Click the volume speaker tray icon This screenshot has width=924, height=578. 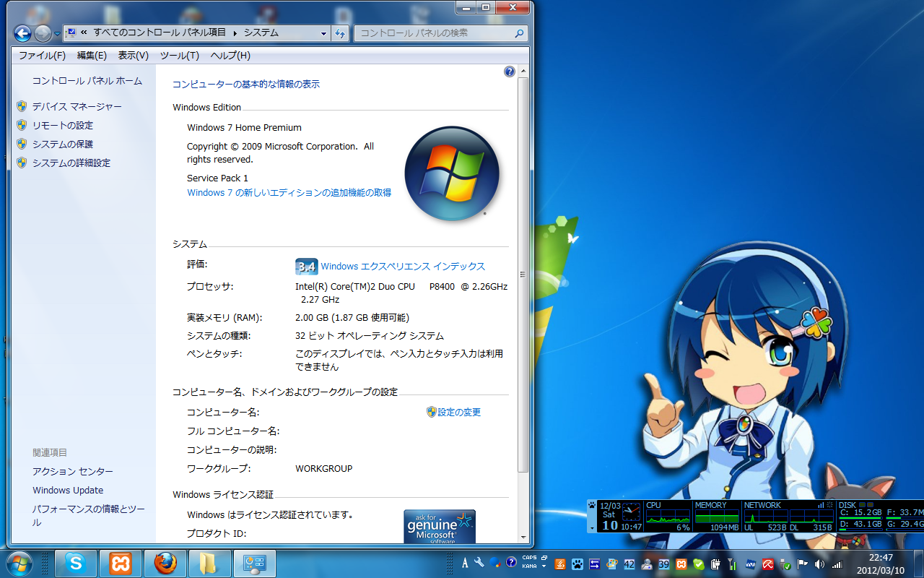[x=819, y=564]
